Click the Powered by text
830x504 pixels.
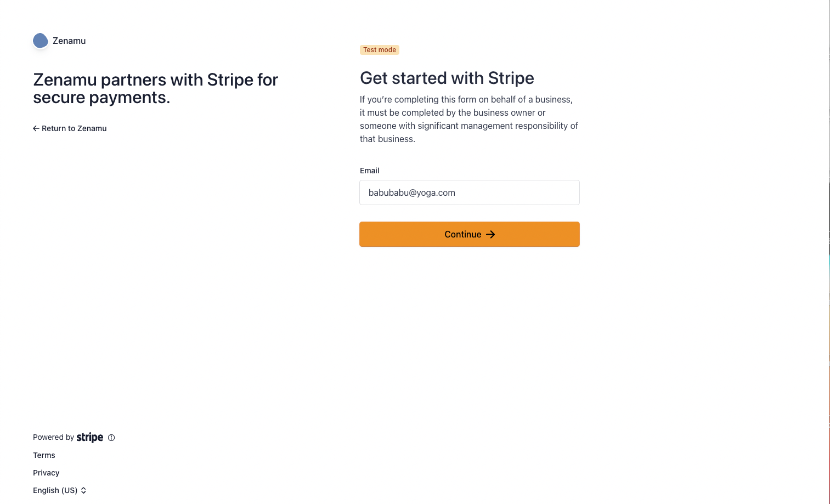(x=53, y=437)
